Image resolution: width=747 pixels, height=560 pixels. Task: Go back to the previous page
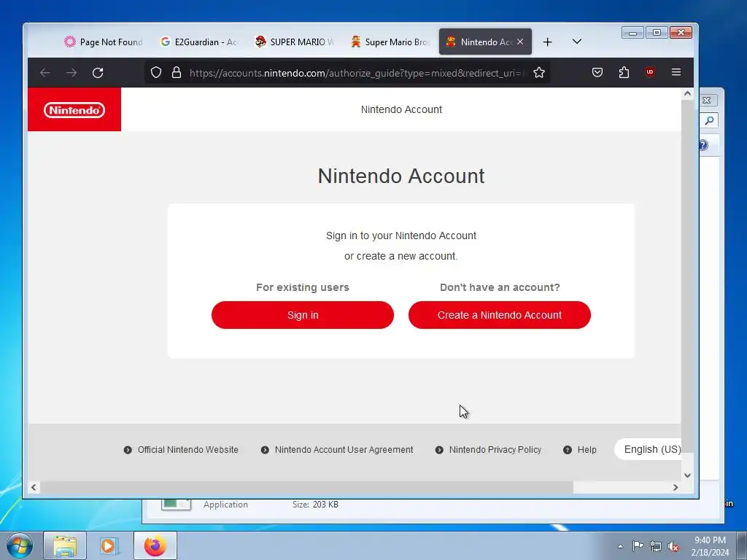tap(45, 73)
